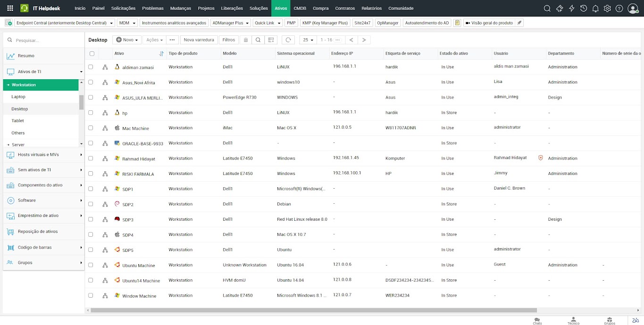Select Laptop in the sidebar tree

click(x=18, y=97)
